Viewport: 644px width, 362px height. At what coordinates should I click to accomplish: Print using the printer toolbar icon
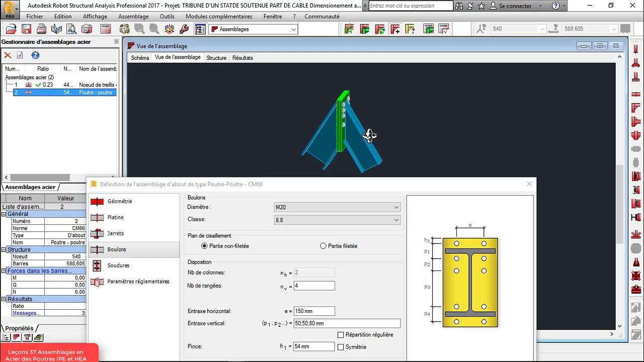pos(41,29)
